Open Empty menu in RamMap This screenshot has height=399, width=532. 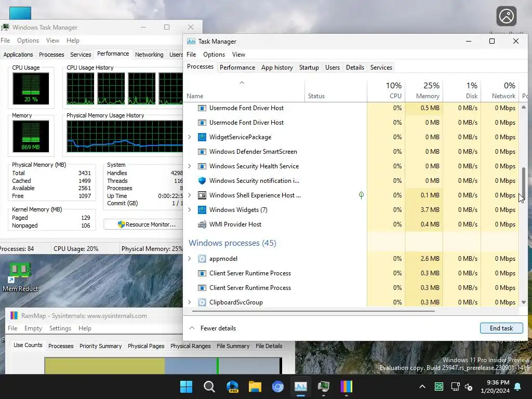click(x=33, y=328)
